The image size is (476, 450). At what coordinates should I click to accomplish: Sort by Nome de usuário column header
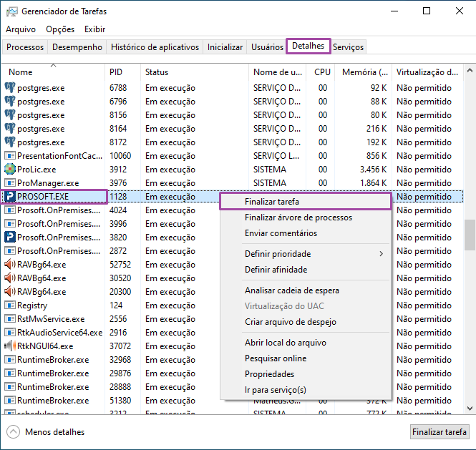(278, 72)
